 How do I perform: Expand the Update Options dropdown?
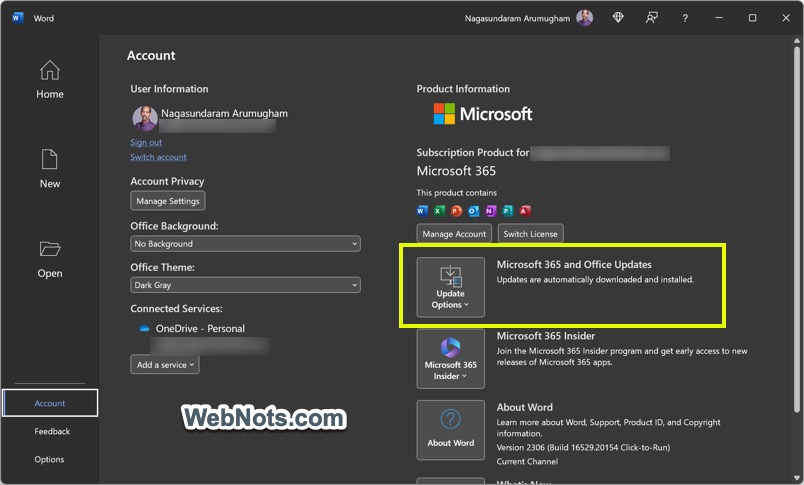coord(450,286)
